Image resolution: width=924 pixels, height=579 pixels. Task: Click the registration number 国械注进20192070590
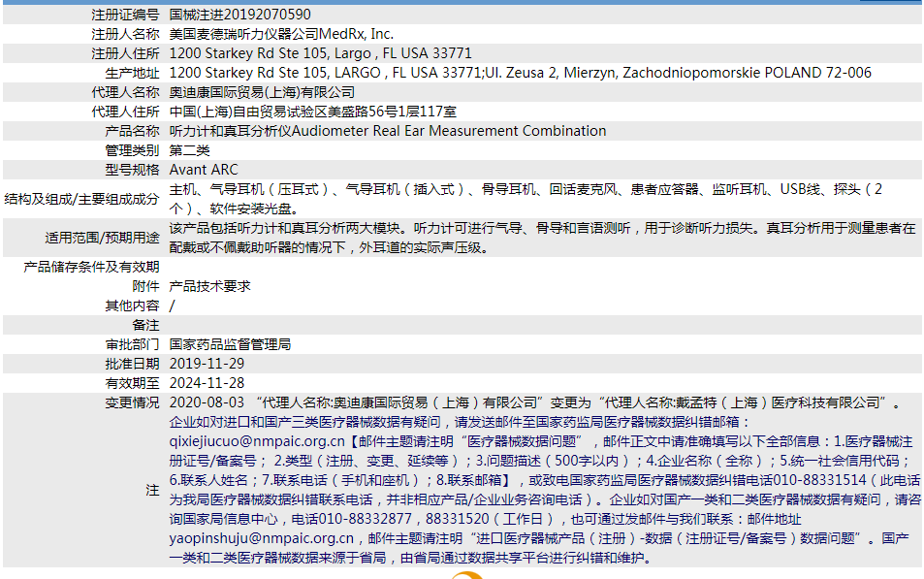pos(239,15)
